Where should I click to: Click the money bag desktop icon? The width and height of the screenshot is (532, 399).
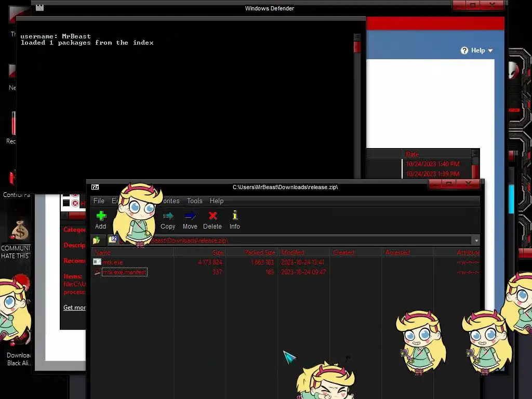click(x=20, y=230)
